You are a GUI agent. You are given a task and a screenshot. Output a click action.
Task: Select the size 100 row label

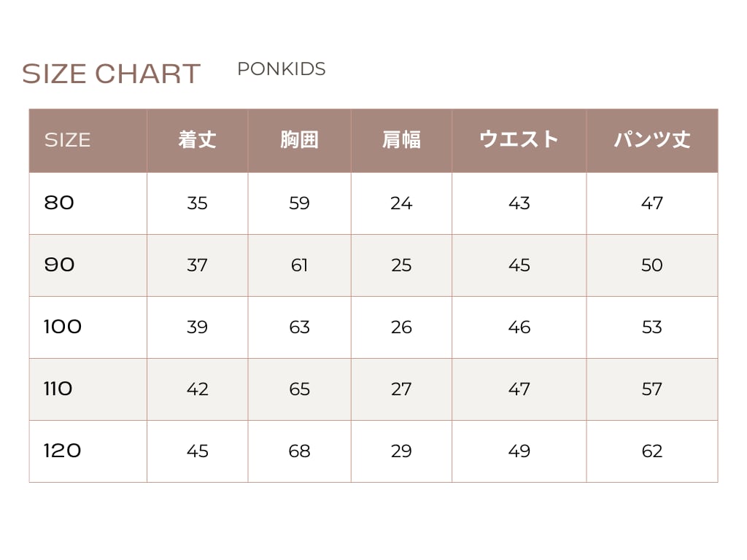click(x=63, y=327)
